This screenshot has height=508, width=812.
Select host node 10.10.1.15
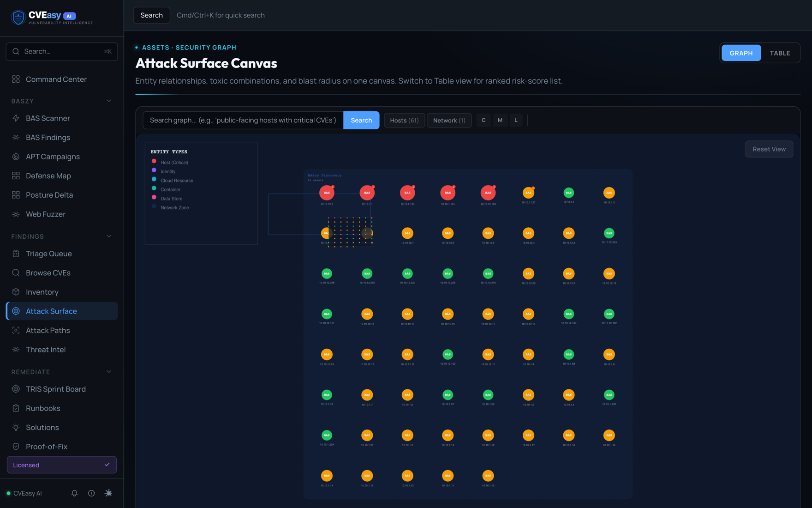(609, 435)
